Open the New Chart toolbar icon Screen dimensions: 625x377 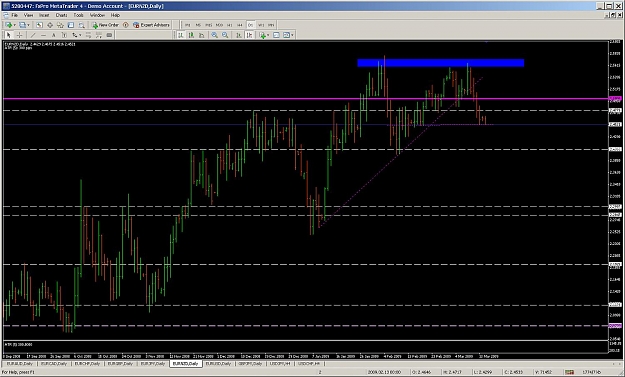pyautogui.click(x=9, y=25)
